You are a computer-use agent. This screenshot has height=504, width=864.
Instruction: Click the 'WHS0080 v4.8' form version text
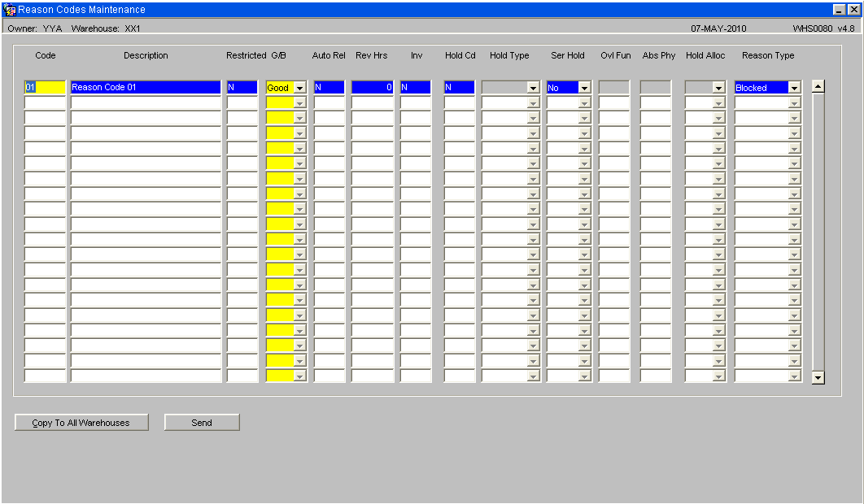tap(824, 28)
